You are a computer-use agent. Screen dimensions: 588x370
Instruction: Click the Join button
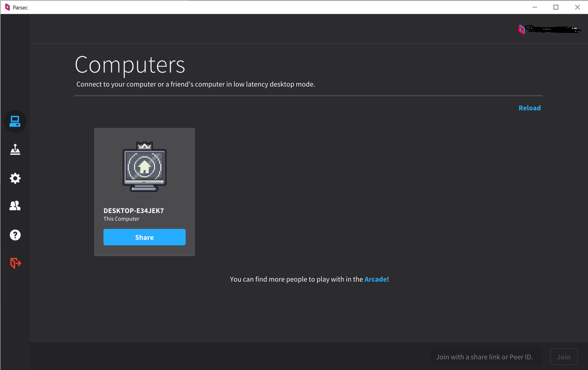(564, 357)
